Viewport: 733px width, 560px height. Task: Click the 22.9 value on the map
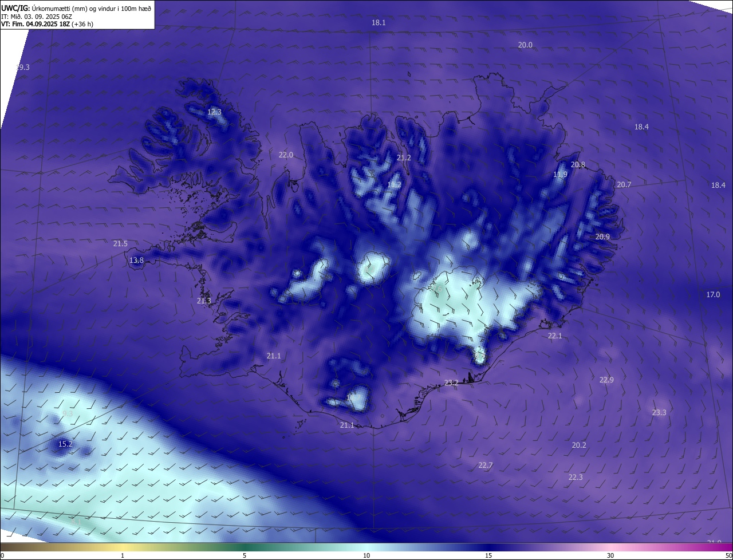[x=606, y=380]
